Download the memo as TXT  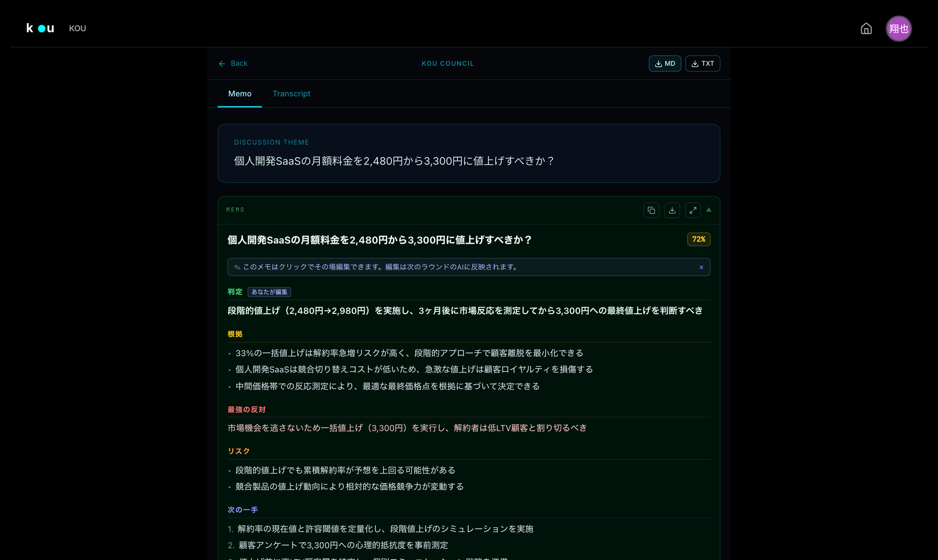coord(703,63)
